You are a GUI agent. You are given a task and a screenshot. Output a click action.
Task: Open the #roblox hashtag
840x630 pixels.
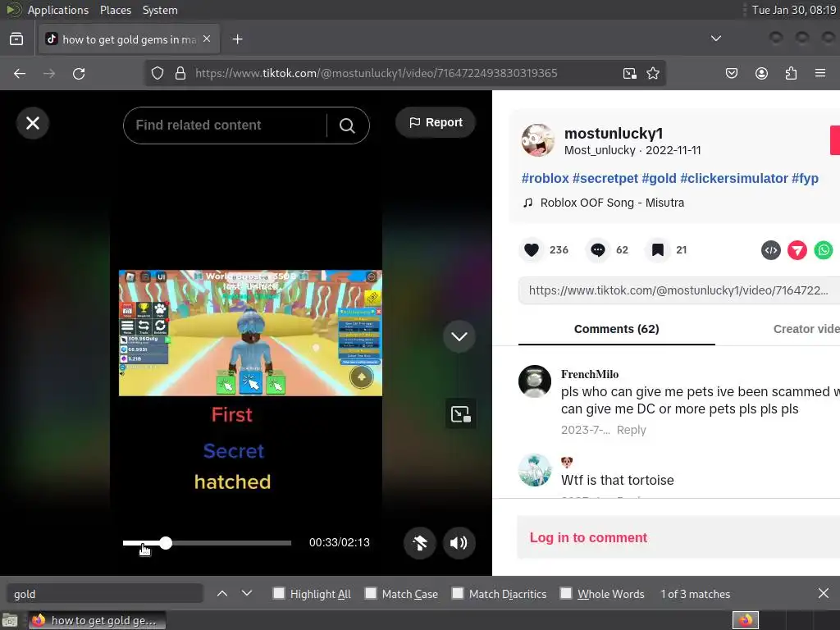click(545, 178)
